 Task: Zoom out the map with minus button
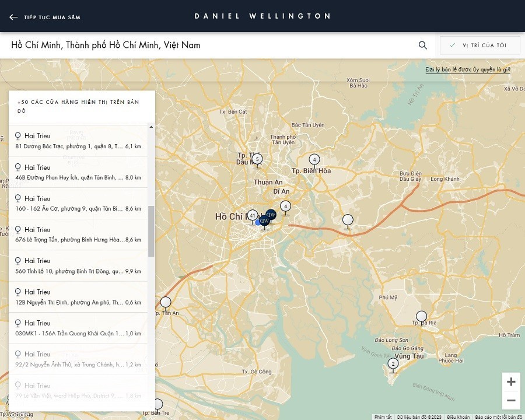[x=511, y=400]
